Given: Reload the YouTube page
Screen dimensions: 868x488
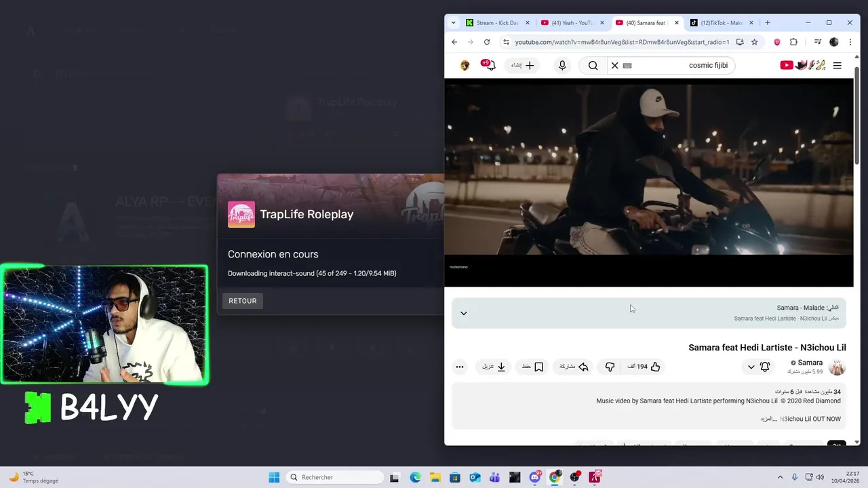Looking at the screenshot, I should coord(487,42).
